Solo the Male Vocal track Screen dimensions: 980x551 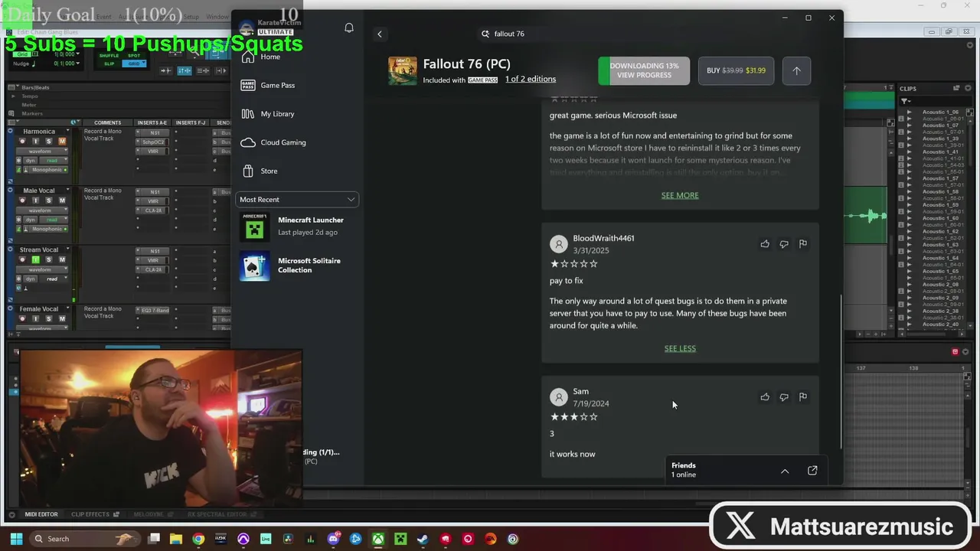click(x=49, y=201)
